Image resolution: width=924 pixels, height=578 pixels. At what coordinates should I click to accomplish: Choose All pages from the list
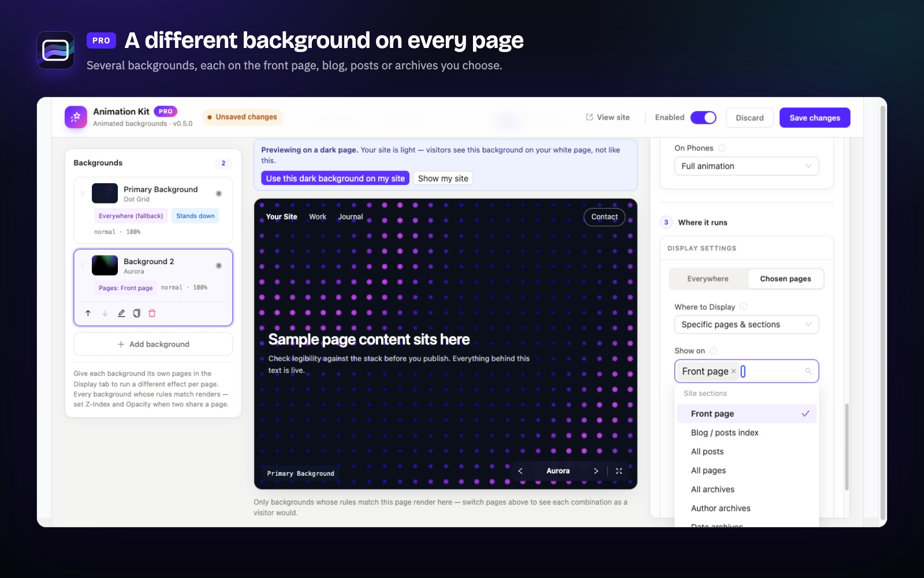747,470
